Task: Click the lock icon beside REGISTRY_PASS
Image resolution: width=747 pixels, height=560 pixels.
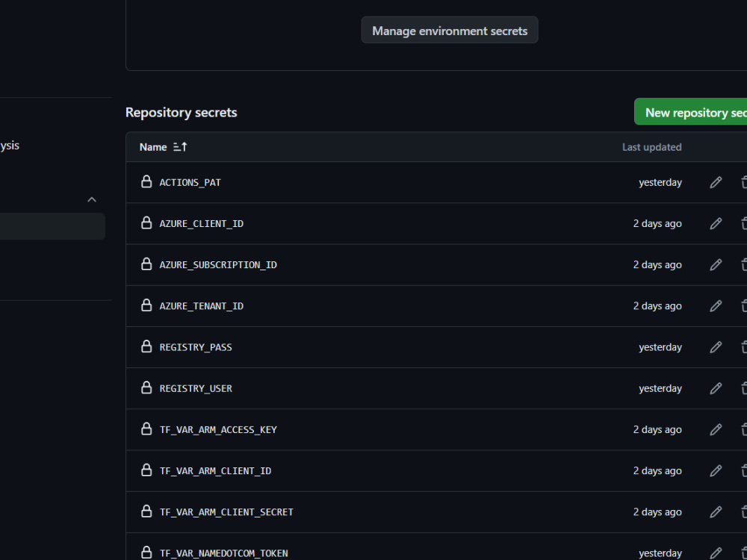Action: click(x=146, y=346)
